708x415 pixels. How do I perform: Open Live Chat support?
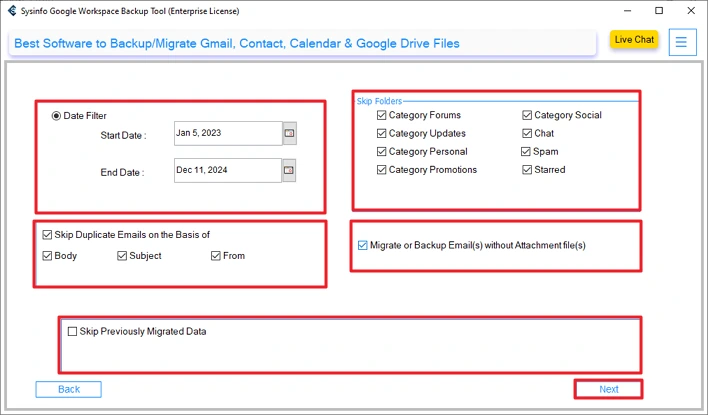[634, 40]
